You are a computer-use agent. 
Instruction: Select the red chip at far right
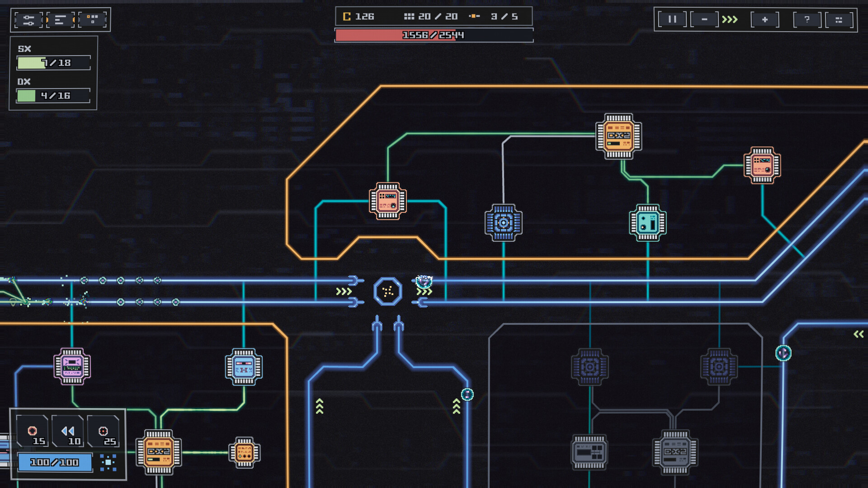click(x=762, y=165)
